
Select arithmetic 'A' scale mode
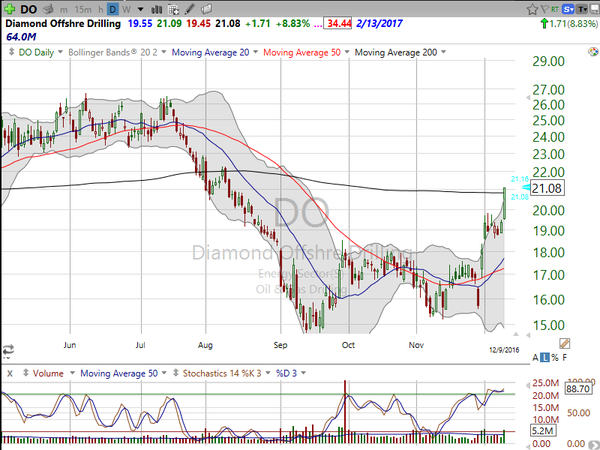click(535, 358)
